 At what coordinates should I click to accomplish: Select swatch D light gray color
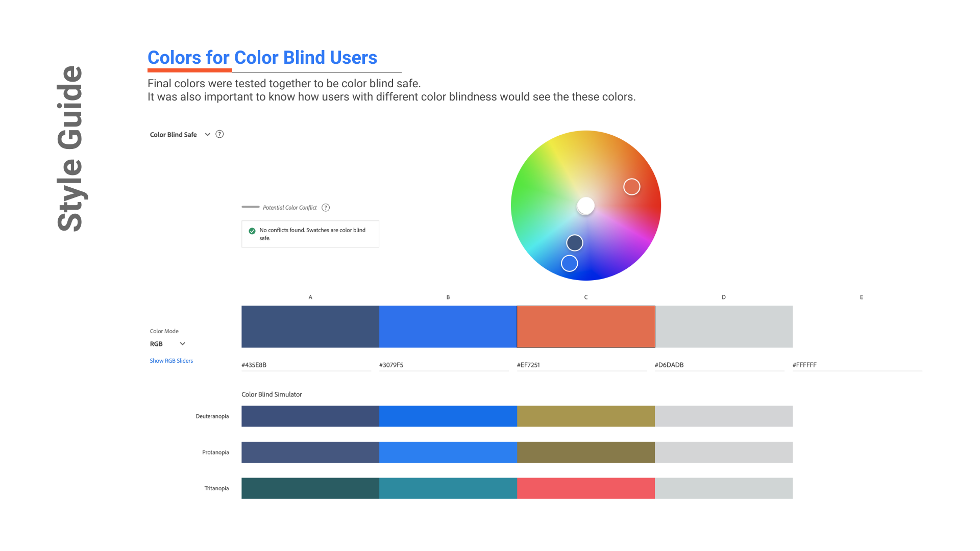pos(723,327)
